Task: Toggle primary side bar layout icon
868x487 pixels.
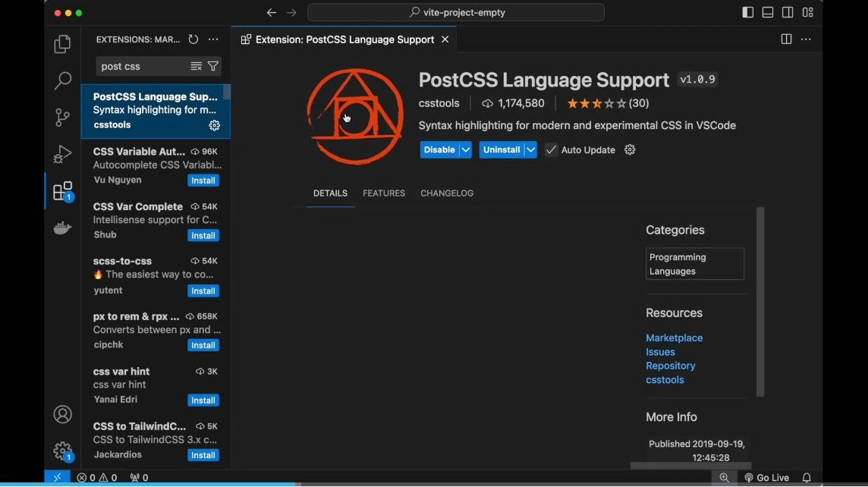Action: (x=748, y=12)
